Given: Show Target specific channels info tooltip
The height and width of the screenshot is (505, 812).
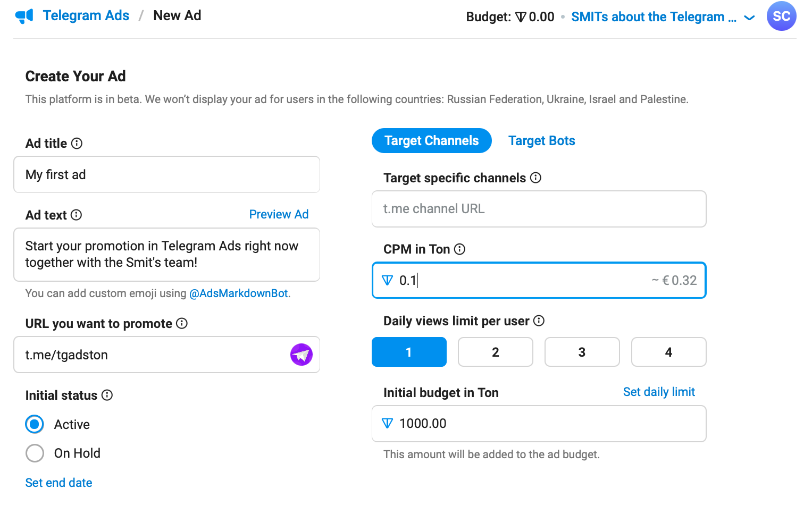Looking at the screenshot, I should (535, 178).
